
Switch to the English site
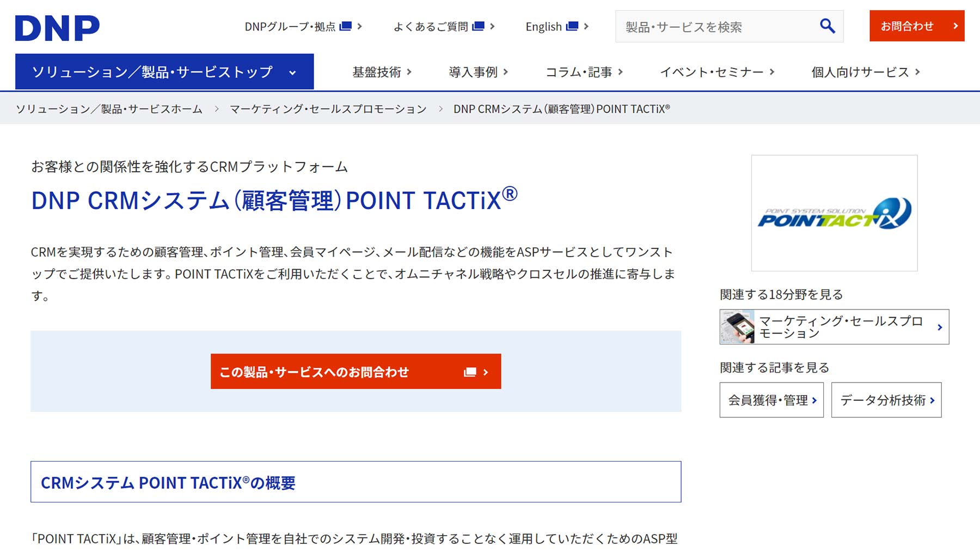coord(557,26)
